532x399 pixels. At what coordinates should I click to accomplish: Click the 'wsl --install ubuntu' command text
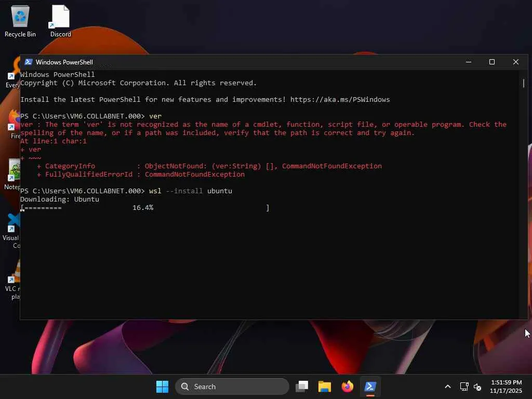pos(191,191)
